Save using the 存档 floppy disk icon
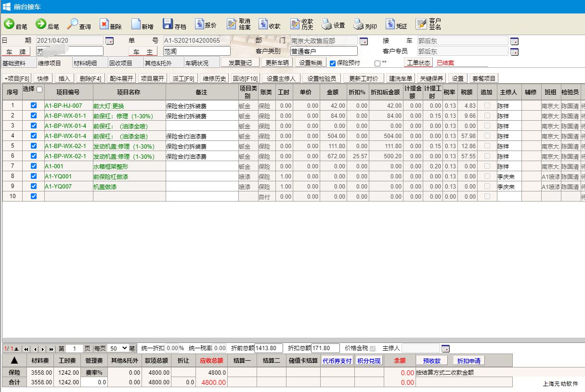 point(168,25)
